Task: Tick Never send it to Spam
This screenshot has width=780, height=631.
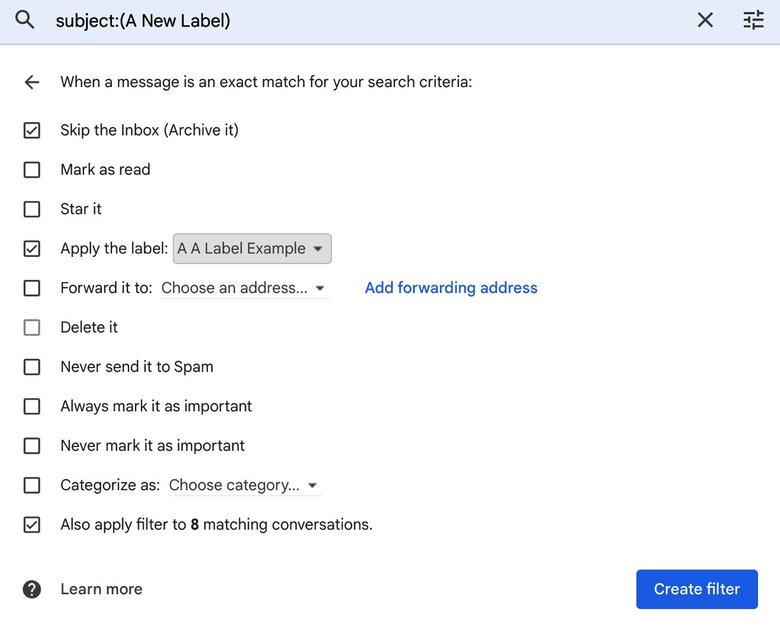Action: pos(32,367)
